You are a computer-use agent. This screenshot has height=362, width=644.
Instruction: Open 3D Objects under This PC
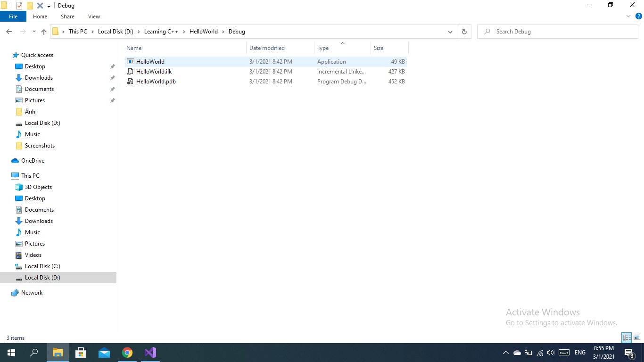[38, 187]
